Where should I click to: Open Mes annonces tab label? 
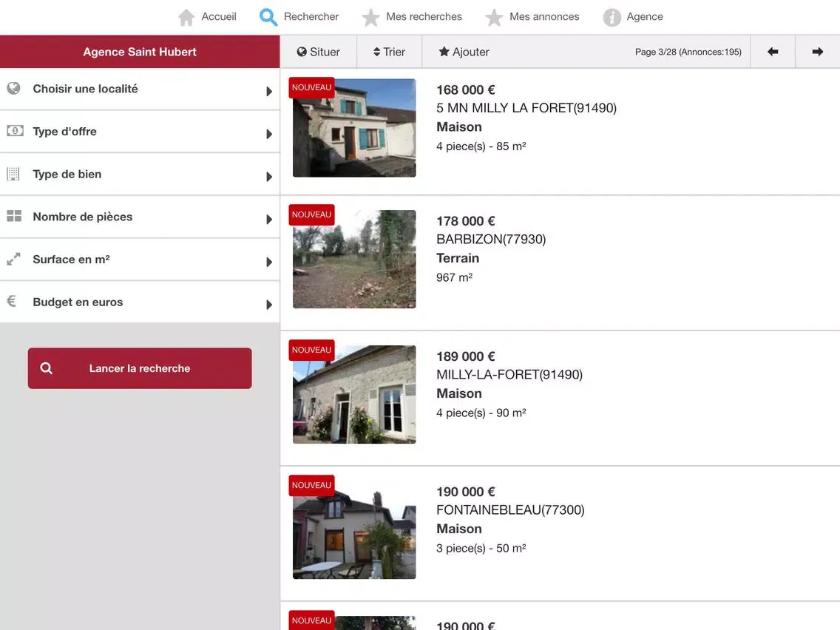[x=544, y=16]
